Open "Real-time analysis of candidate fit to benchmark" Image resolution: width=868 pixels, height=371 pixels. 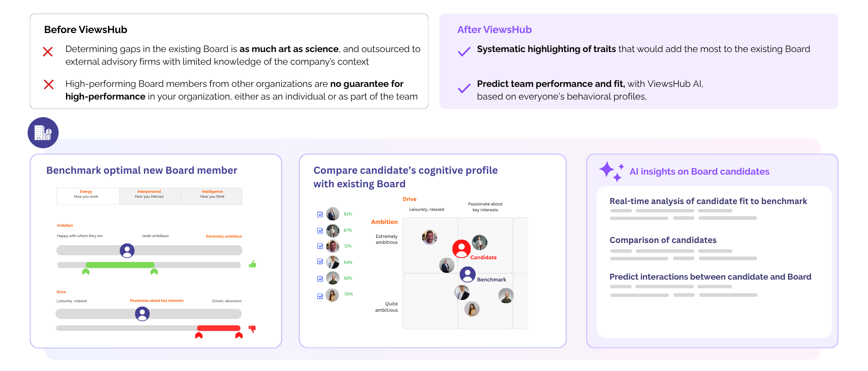pyautogui.click(x=708, y=201)
